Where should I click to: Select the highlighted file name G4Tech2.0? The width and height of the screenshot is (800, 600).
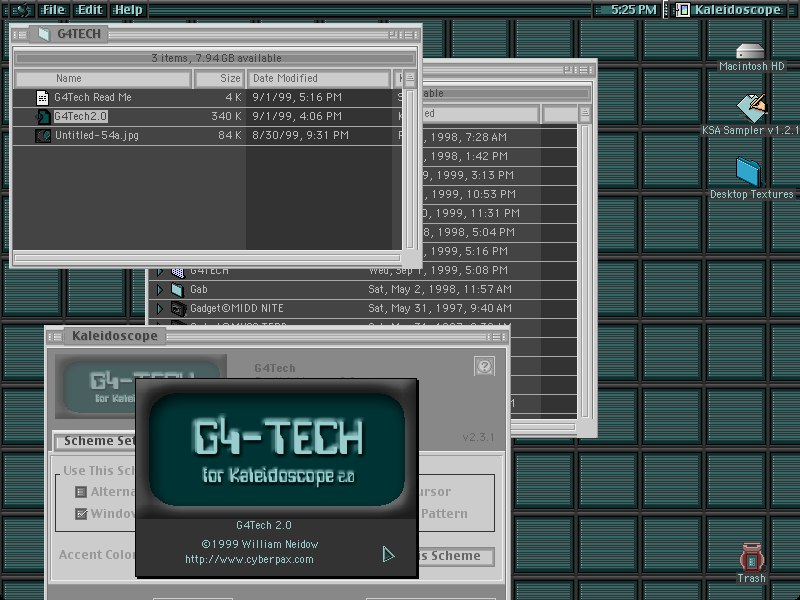[81, 116]
